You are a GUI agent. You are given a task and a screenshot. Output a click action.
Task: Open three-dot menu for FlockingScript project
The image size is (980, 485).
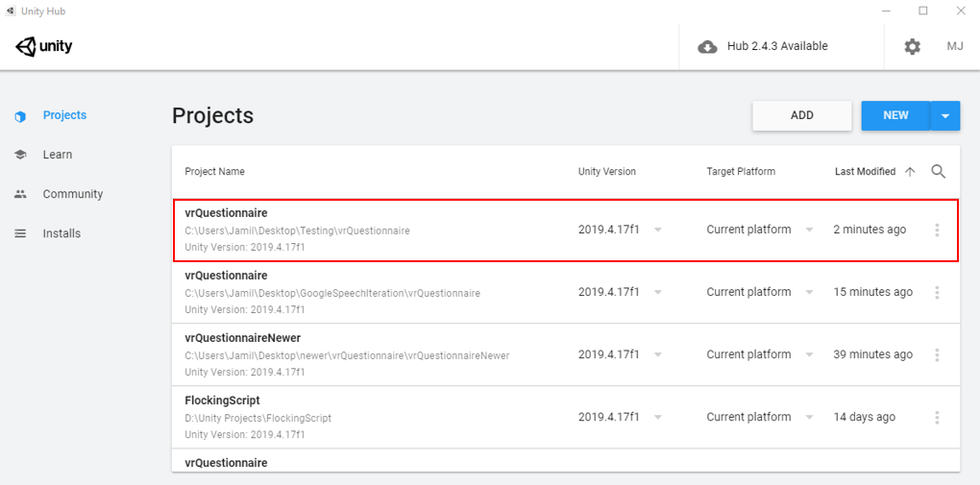point(937,418)
